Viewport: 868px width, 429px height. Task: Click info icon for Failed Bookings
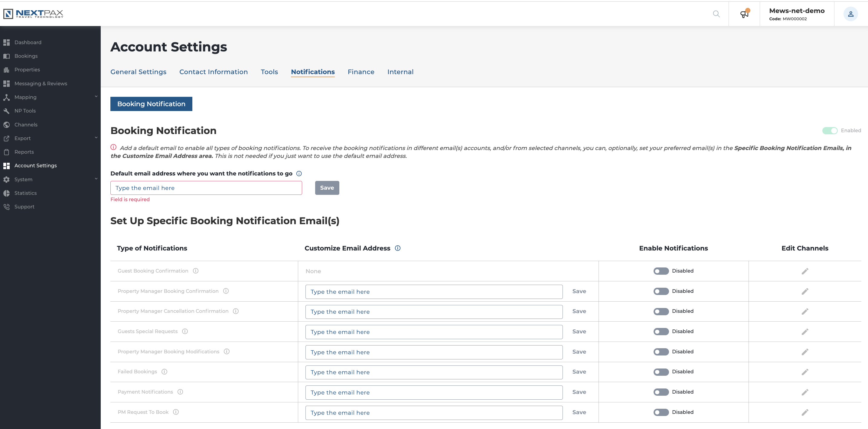tap(164, 372)
